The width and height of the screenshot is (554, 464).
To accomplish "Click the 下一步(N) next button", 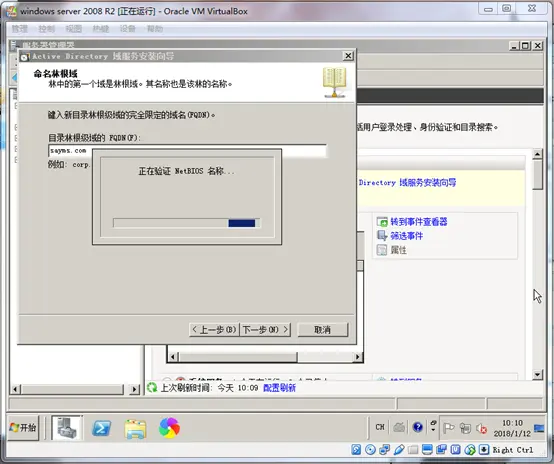I will point(266,330).
